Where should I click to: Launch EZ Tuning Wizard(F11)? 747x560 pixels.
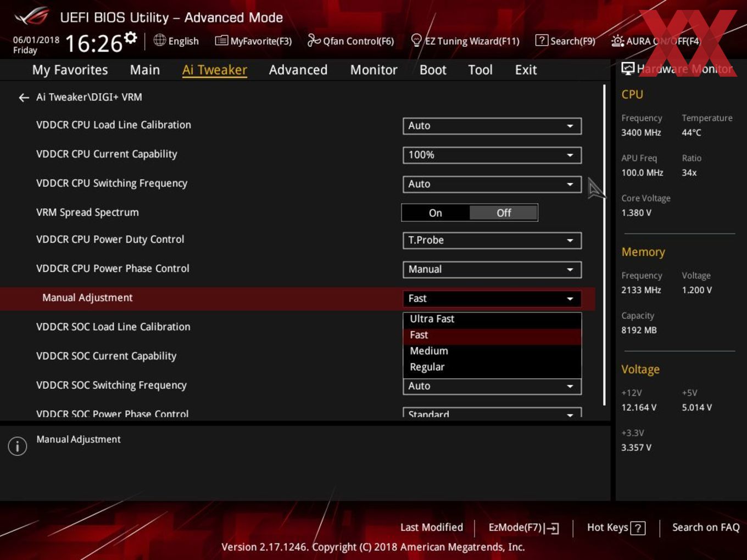[465, 41]
